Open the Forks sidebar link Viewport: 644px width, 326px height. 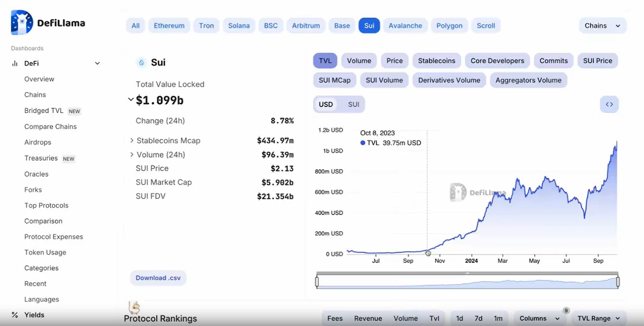click(33, 190)
